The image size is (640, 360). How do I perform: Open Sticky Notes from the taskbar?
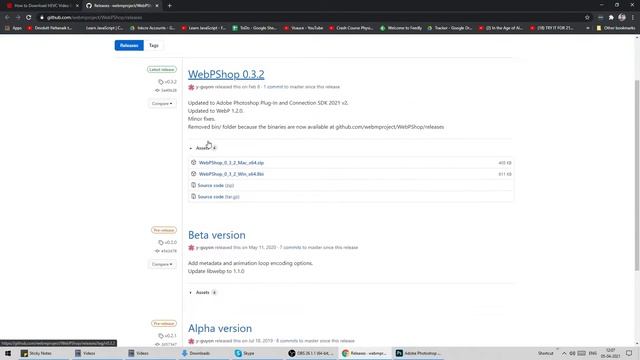[37, 353]
